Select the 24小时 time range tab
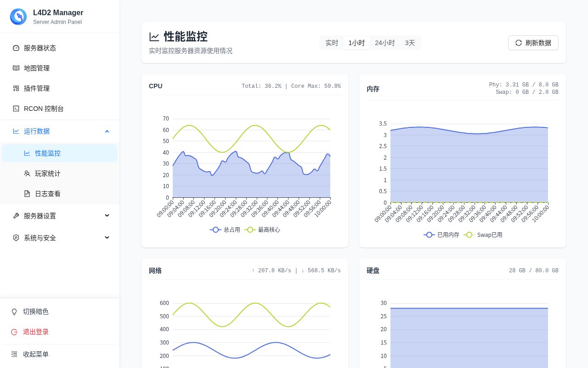Viewport: 588px width, 368px height. pos(385,43)
